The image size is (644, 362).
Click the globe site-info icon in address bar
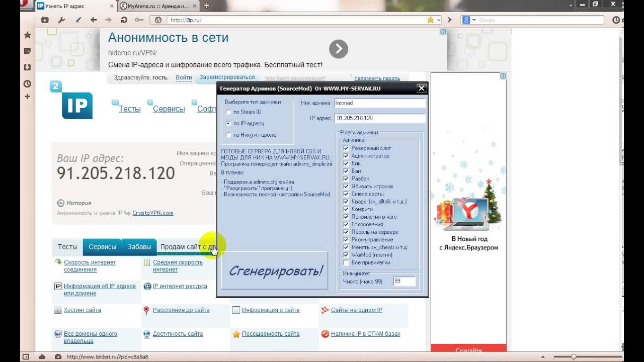pyautogui.click(x=158, y=20)
